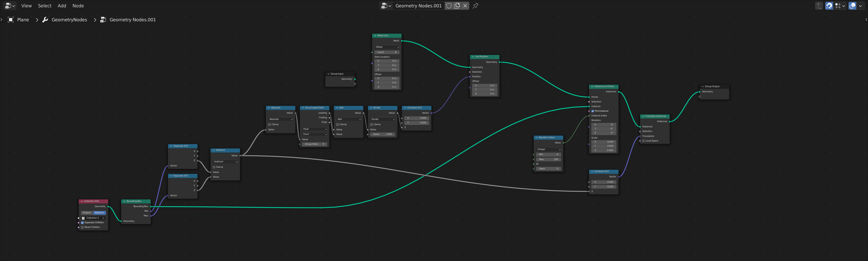Open the editor type selector
Viewport: 868px width, 261px height.
click(x=10, y=6)
